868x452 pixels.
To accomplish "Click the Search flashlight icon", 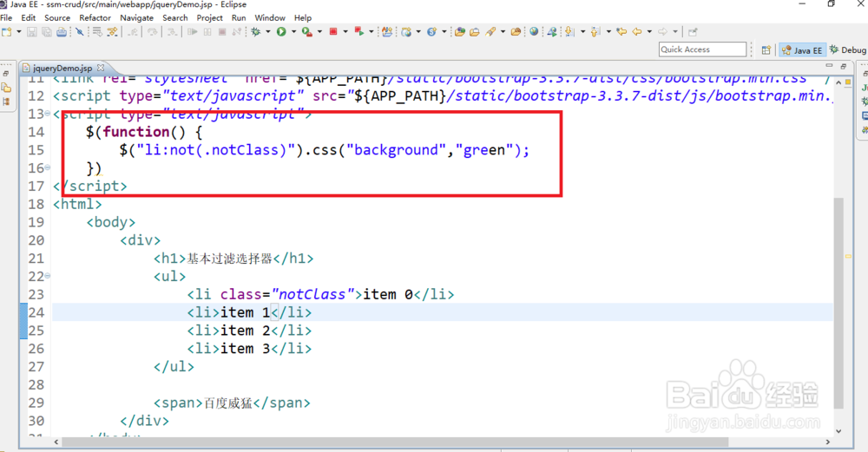I will pyautogui.click(x=490, y=32).
